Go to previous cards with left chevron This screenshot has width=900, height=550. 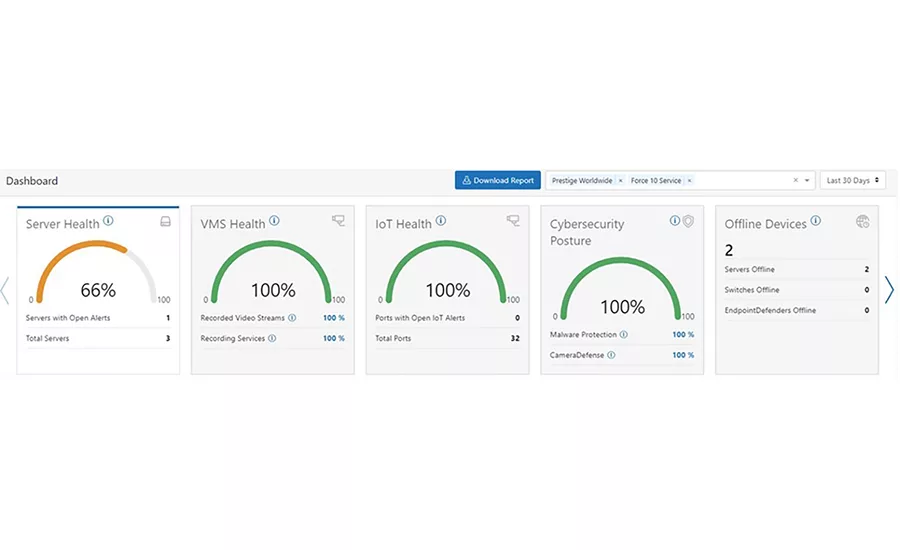pos(5,290)
